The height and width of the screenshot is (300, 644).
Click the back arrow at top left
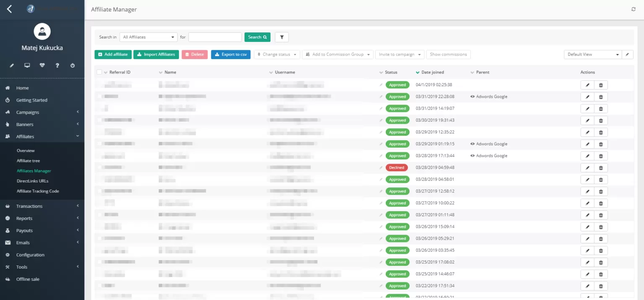[x=9, y=9]
